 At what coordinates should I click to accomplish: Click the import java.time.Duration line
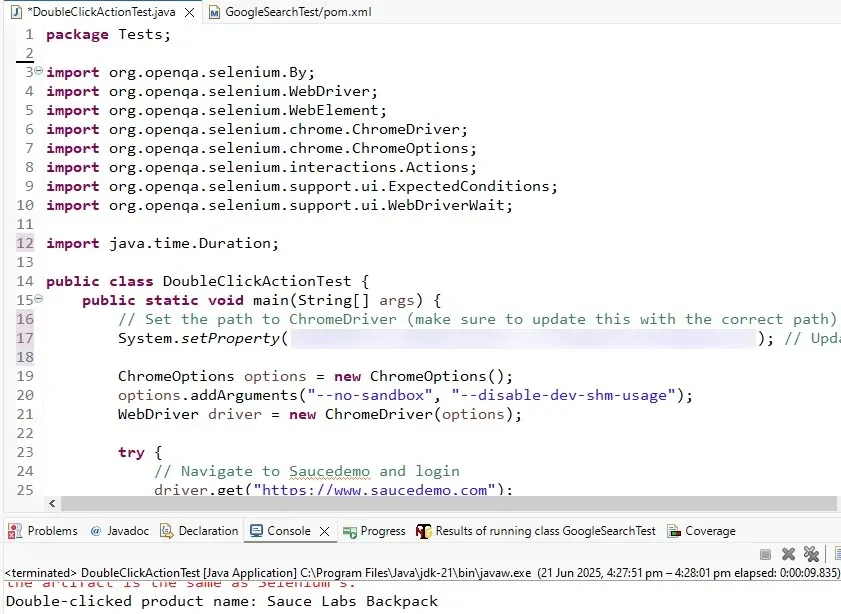pos(163,243)
